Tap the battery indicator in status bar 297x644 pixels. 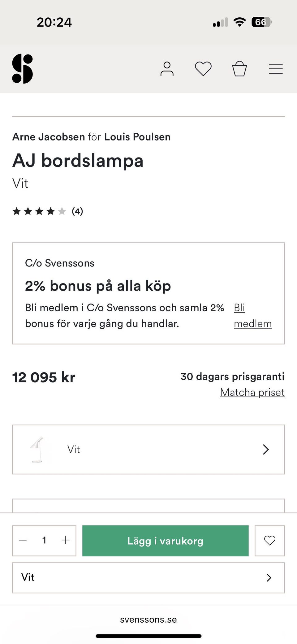coord(261,22)
